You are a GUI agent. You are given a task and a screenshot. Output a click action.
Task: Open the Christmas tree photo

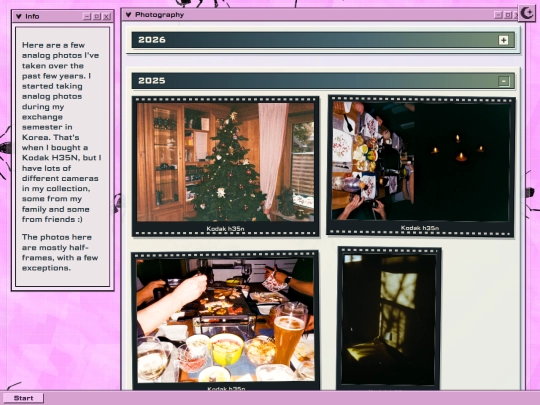click(225, 162)
